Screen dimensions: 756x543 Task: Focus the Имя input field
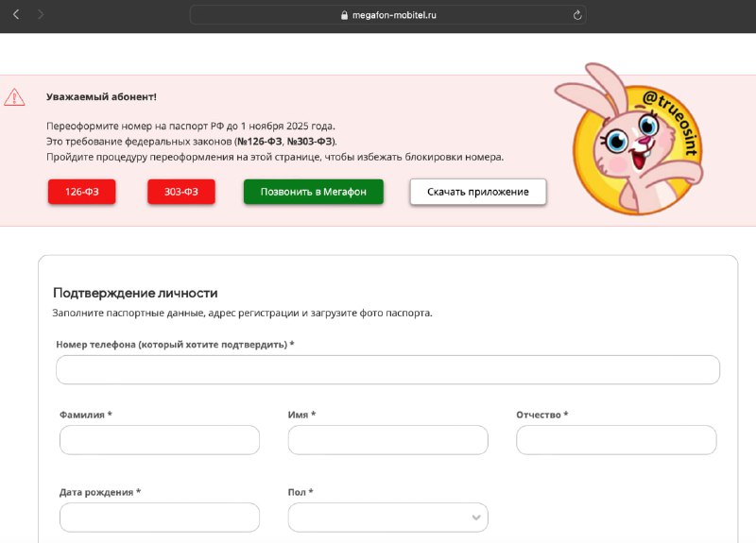point(387,440)
